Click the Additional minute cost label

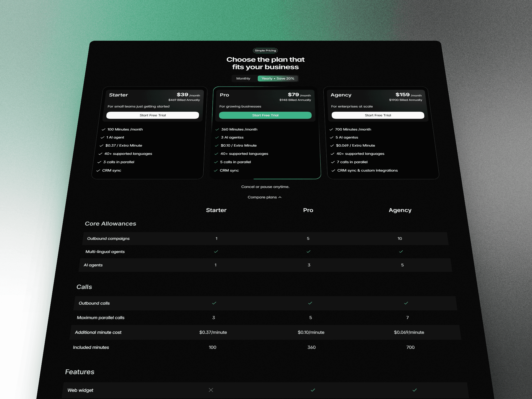[x=98, y=332]
